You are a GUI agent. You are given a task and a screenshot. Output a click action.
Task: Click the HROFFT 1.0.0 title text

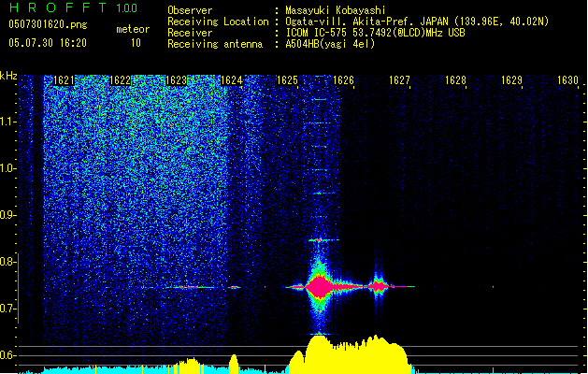(74, 7)
